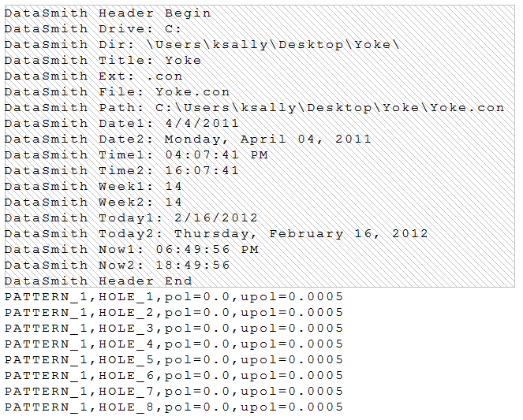
Task: Click the 'DataSmith Header Begin' line
Action: 108,13
